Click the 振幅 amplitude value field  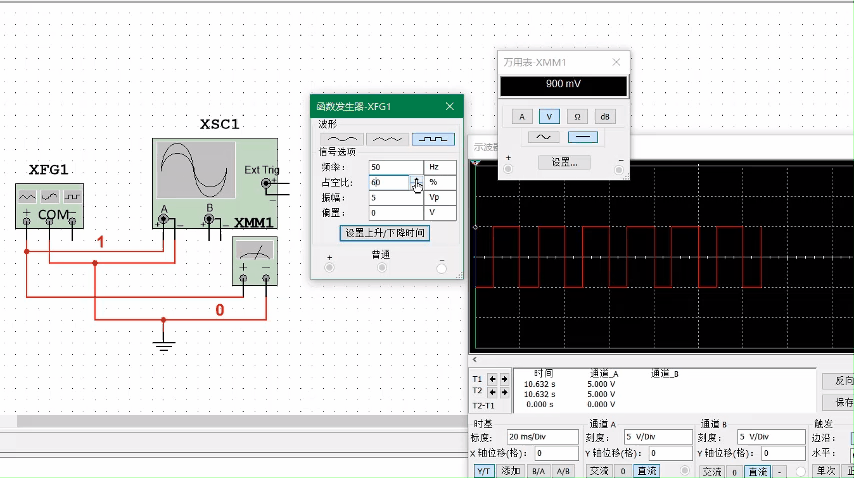pos(396,198)
